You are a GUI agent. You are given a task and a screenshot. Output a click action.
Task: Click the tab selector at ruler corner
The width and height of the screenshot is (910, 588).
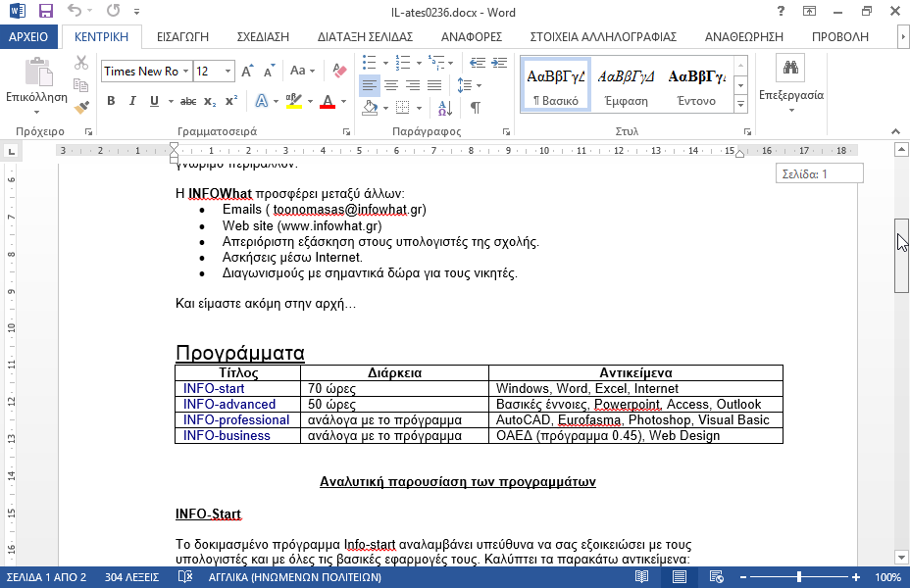pos(11,151)
